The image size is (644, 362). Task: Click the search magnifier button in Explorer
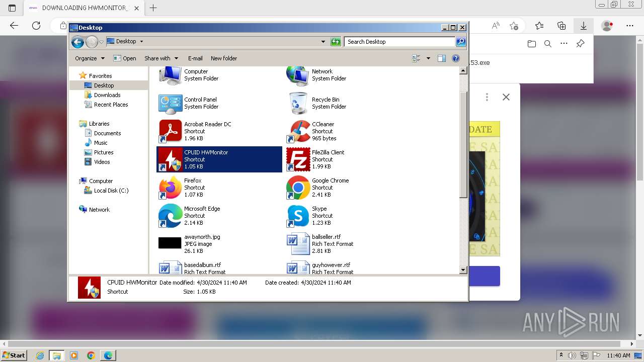click(x=460, y=42)
